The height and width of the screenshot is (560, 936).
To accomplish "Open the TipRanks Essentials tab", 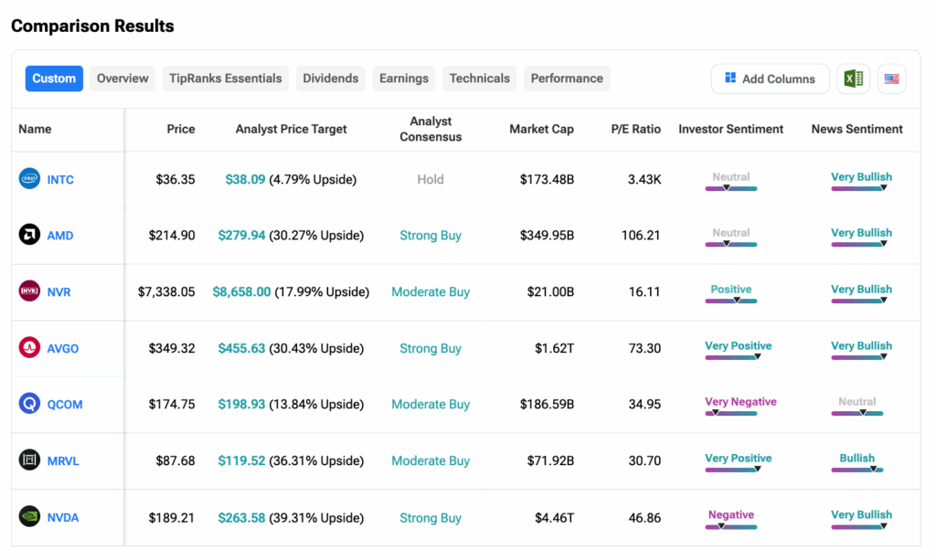I will point(226,79).
